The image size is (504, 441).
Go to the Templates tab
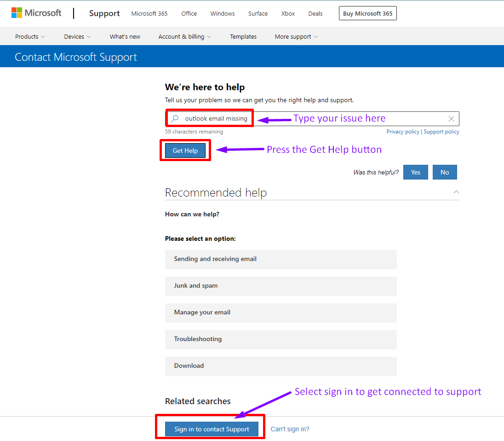pos(243,37)
